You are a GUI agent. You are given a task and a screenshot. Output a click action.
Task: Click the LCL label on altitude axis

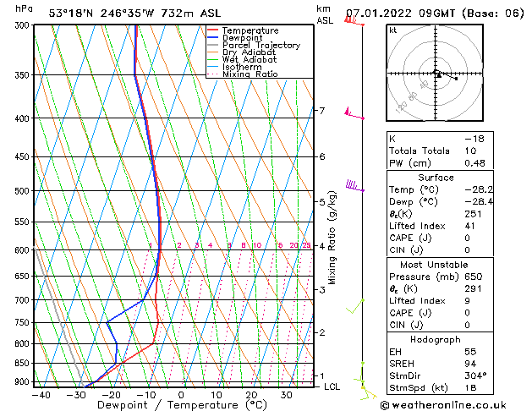pos(332,387)
